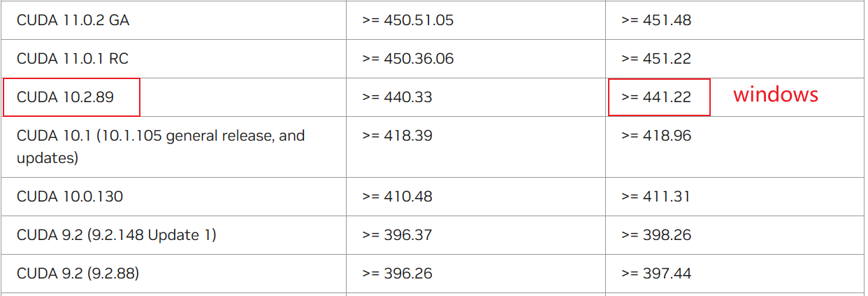This screenshot has width=868, height=296.
Task: Select the >= 451.22 driver cell
Action: pyautogui.click(x=656, y=59)
